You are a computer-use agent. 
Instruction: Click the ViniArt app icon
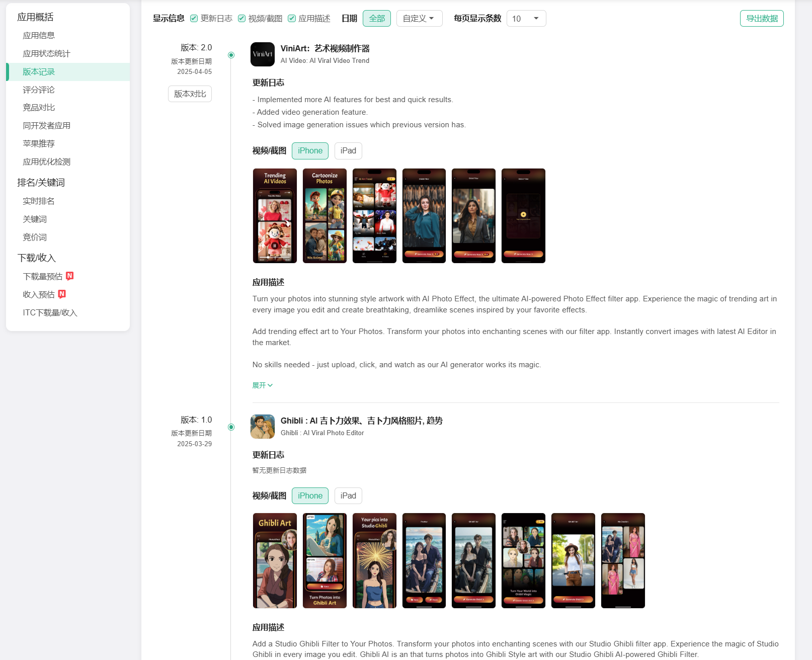coord(262,54)
